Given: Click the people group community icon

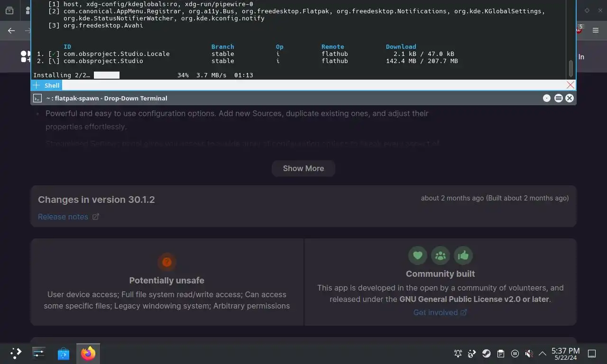Looking at the screenshot, I should pyautogui.click(x=440, y=255).
